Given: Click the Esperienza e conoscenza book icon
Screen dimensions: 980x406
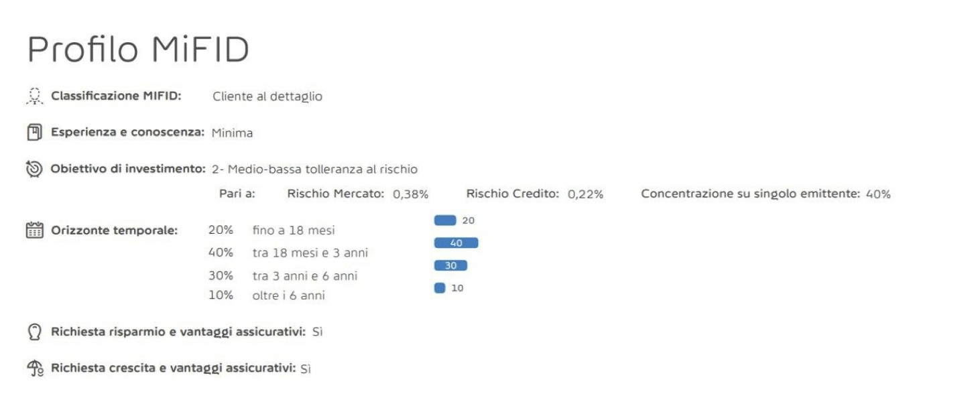Looking at the screenshot, I should (x=34, y=133).
